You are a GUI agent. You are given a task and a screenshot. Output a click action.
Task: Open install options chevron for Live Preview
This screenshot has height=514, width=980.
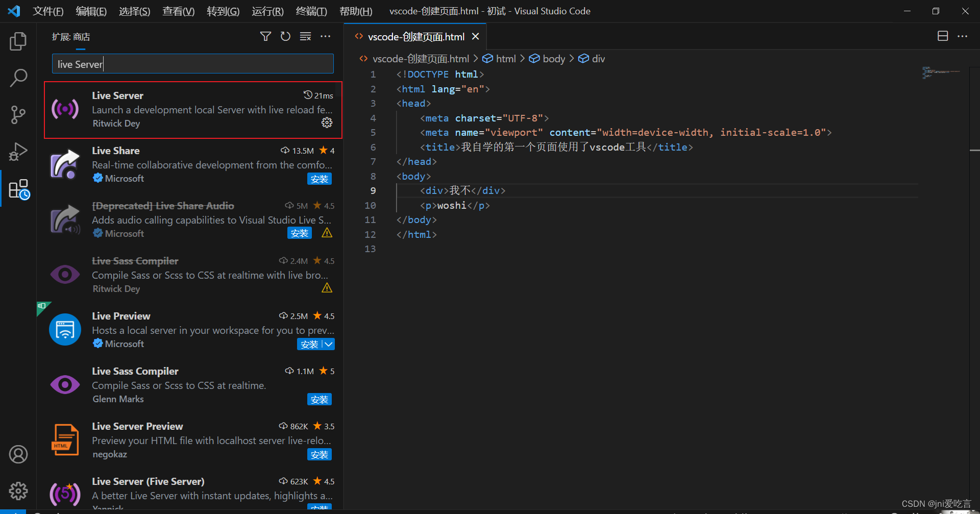328,344
